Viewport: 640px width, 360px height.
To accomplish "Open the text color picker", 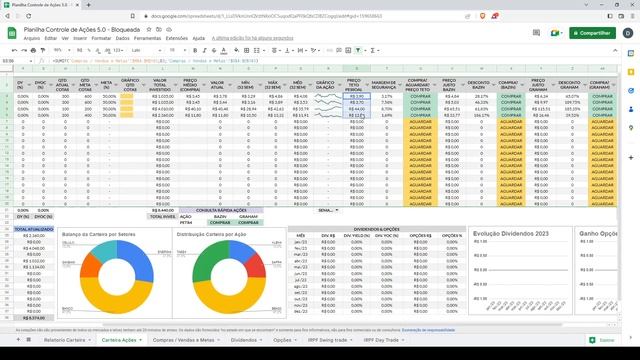I will pyautogui.click(x=223, y=50).
